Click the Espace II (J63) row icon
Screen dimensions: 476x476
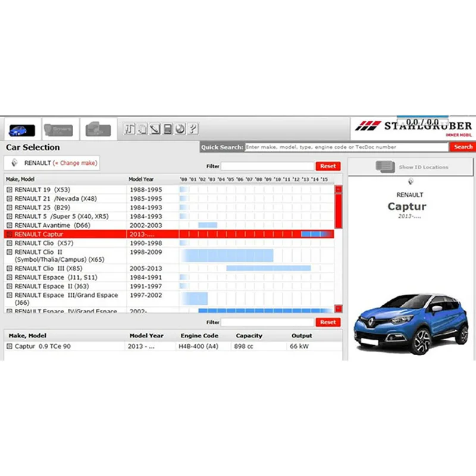pyautogui.click(x=10, y=286)
